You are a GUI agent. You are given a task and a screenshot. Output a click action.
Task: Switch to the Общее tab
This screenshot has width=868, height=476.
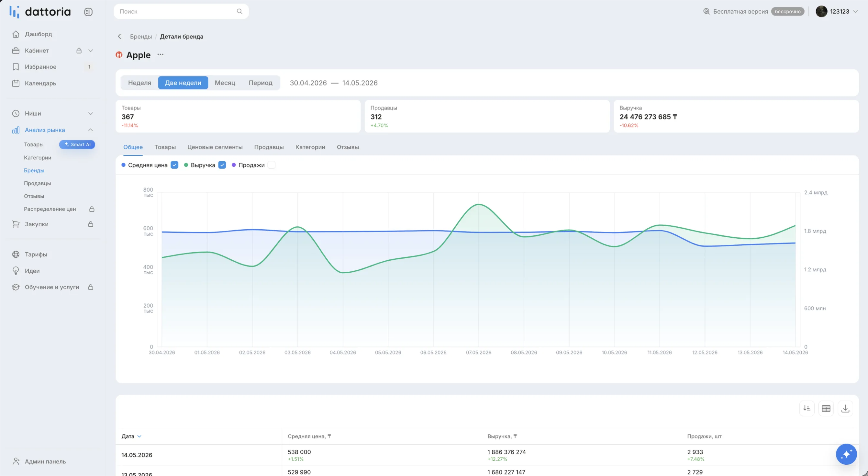tap(133, 147)
